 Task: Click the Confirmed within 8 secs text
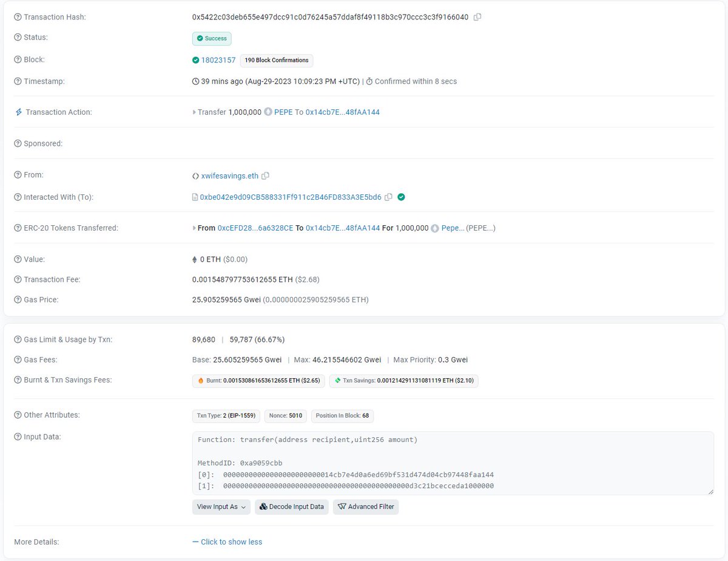pyautogui.click(x=416, y=81)
